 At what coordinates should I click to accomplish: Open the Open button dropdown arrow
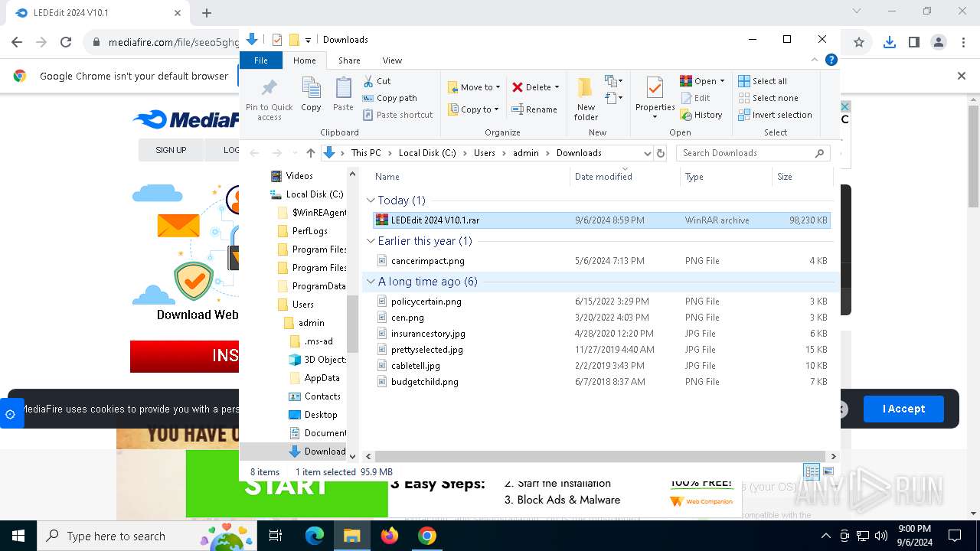[722, 81]
